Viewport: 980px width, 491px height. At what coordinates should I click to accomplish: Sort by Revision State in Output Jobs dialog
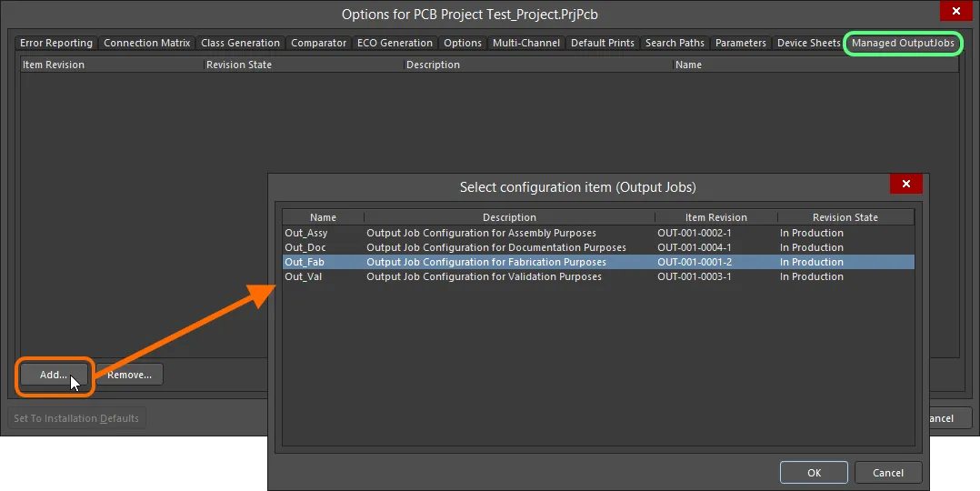pos(845,217)
